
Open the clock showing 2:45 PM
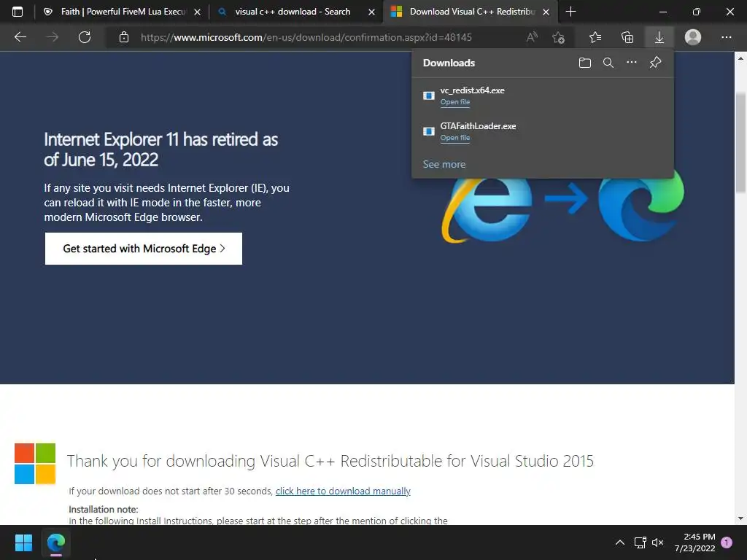pos(694,542)
